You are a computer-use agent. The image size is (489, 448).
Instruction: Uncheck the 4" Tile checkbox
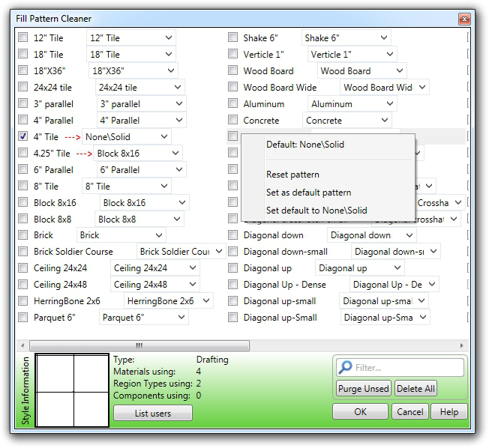(22, 136)
